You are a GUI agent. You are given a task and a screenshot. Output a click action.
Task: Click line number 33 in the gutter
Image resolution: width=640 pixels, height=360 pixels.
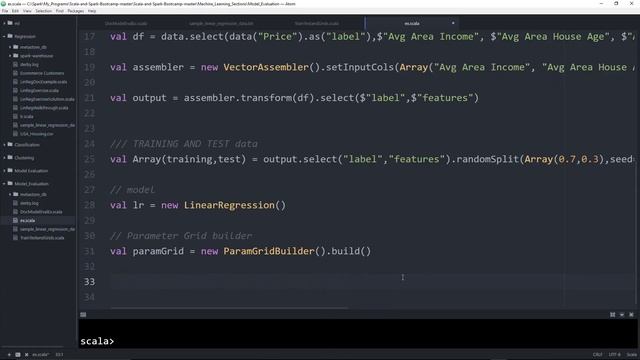tap(89, 282)
